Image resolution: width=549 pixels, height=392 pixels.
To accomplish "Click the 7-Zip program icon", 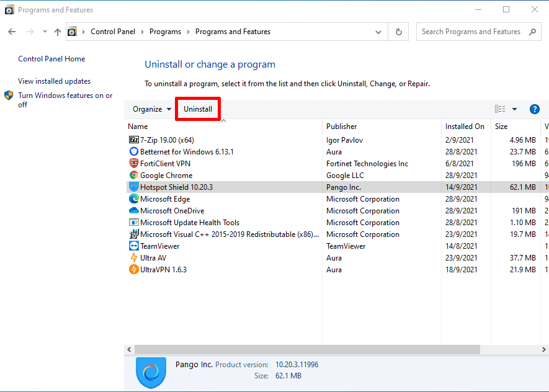I will 134,140.
